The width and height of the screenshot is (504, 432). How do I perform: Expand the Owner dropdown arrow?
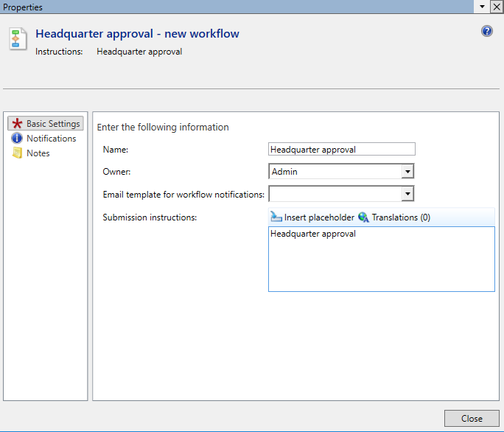point(407,172)
